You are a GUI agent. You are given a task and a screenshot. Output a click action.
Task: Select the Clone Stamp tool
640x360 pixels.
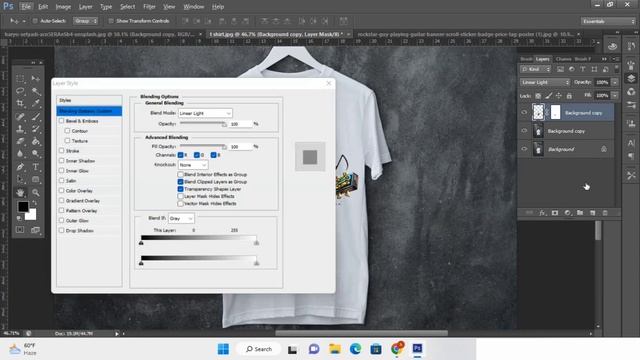point(20,129)
